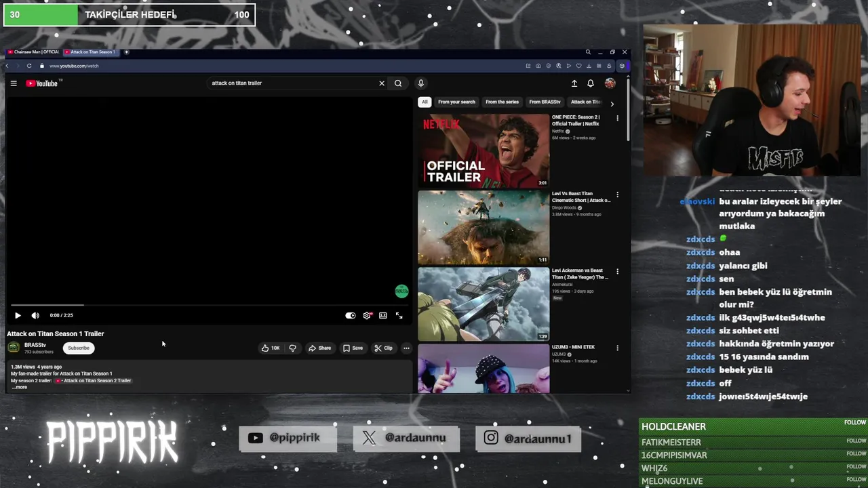The height and width of the screenshot is (488, 868).
Task: Start voice search with the microphone icon
Action: (420, 83)
